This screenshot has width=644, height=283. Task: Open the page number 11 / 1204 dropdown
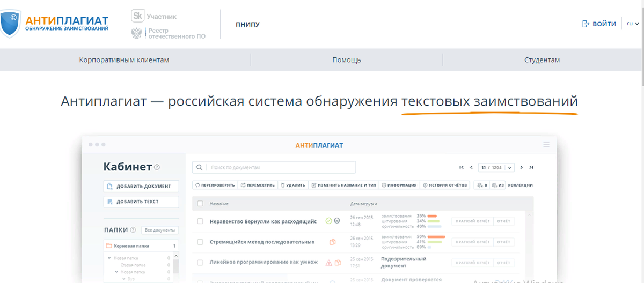(x=496, y=168)
